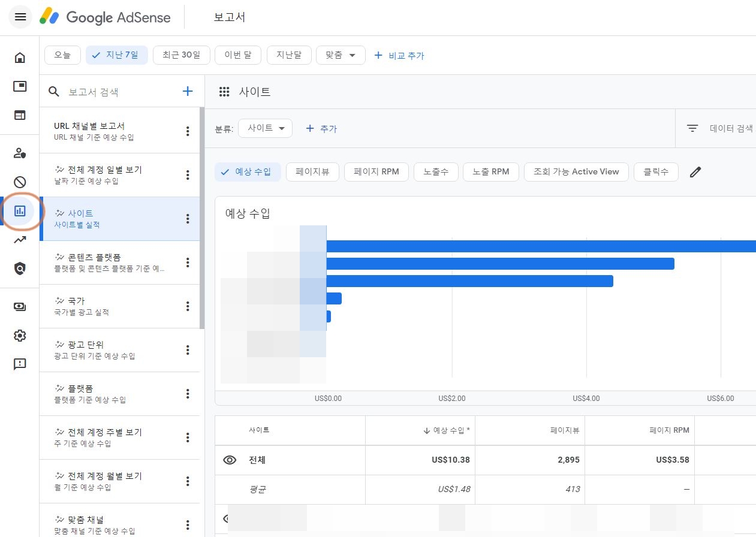Select the 지난달 date range

pyautogui.click(x=289, y=55)
